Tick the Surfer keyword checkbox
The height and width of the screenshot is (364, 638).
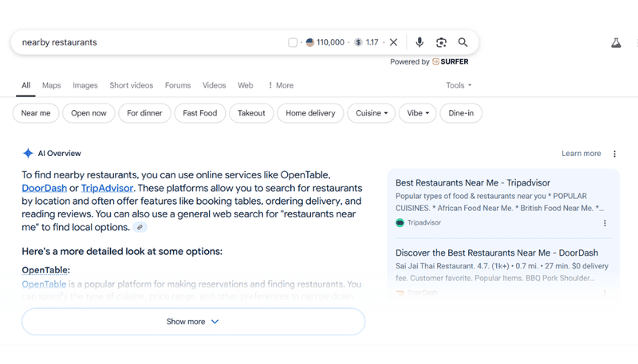293,42
